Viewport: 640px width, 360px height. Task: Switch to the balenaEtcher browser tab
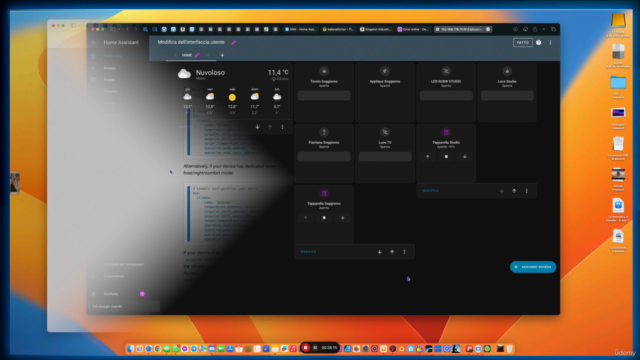point(338,29)
